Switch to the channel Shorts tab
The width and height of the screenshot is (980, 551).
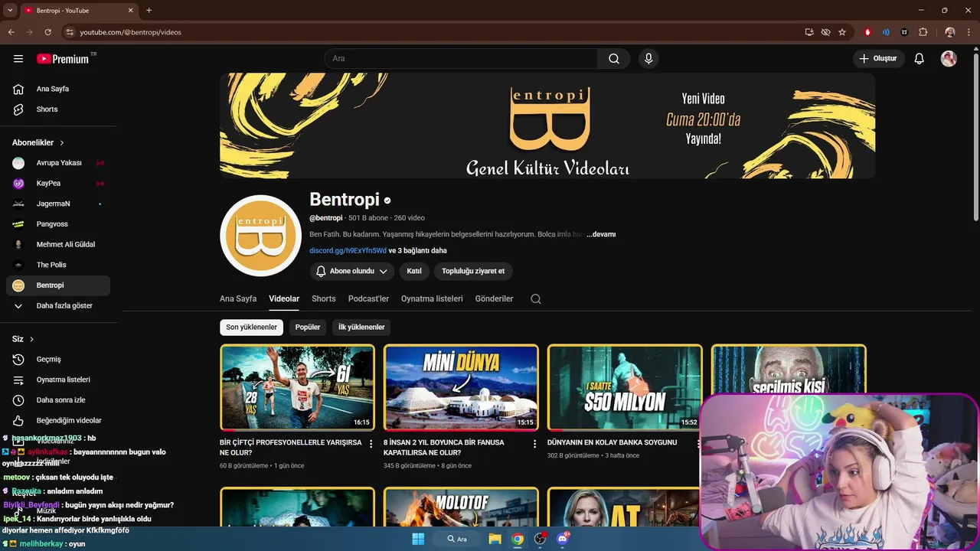coord(324,298)
